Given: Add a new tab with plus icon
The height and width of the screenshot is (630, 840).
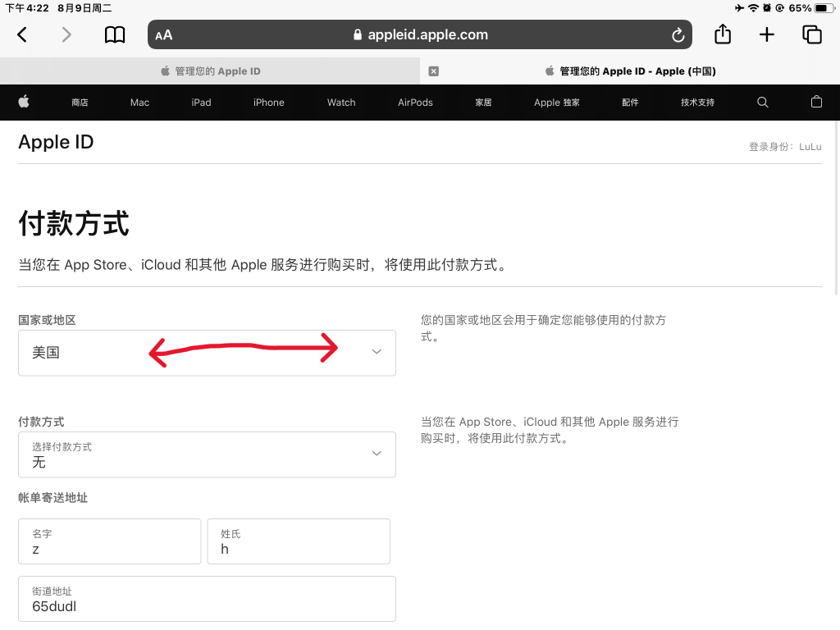Looking at the screenshot, I should 767,34.
